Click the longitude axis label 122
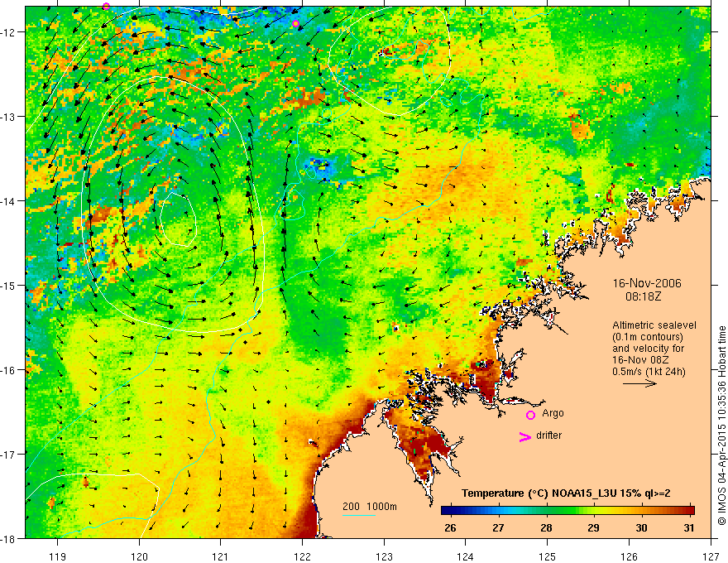Viewport: 728px width, 563px height. click(302, 556)
